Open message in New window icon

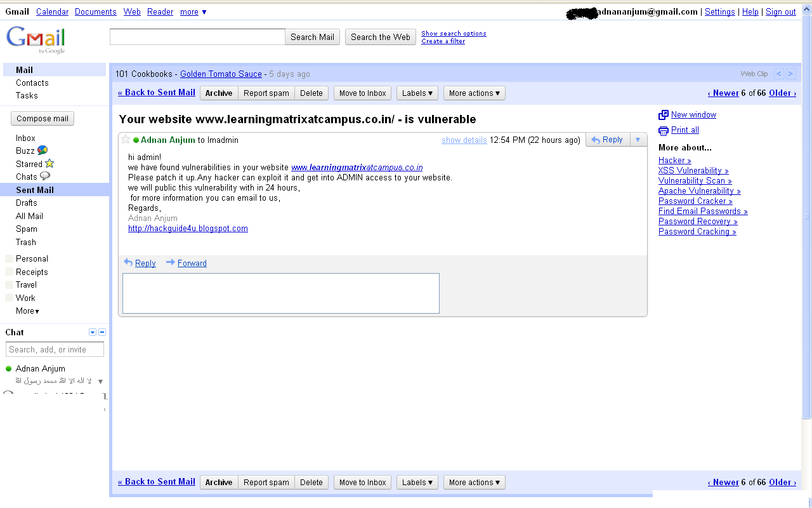pyautogui.click(x=664, y=115)
